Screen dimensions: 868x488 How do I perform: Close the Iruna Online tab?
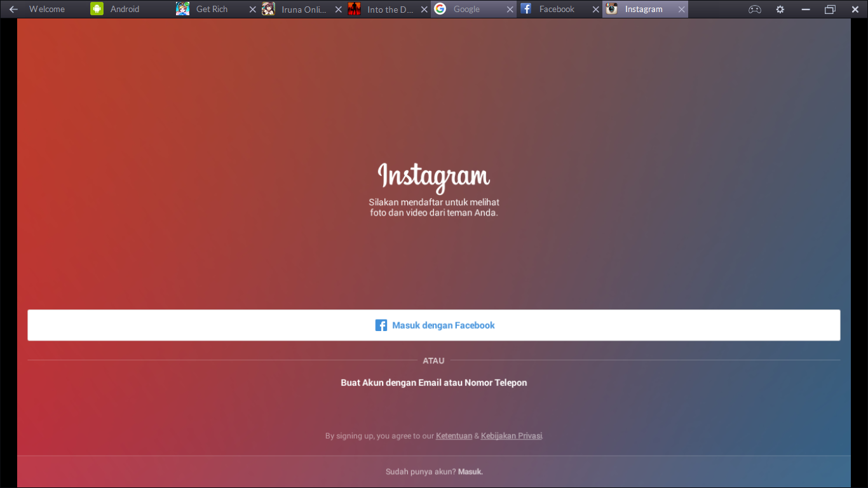(x=338, y=10)
